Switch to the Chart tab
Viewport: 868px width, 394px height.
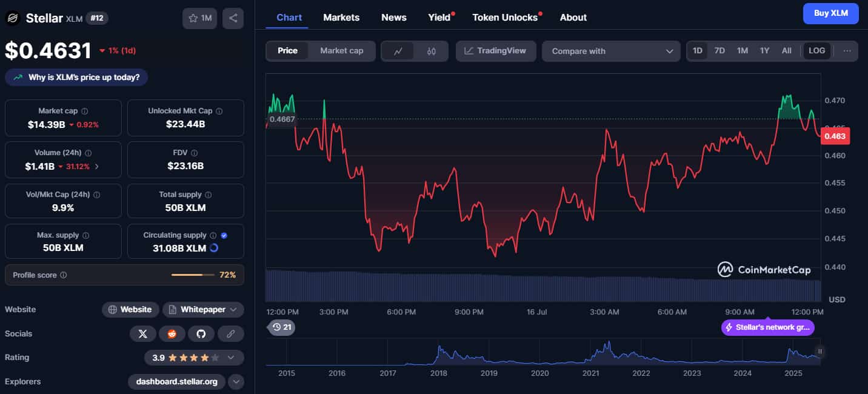[x=289, y=18]
